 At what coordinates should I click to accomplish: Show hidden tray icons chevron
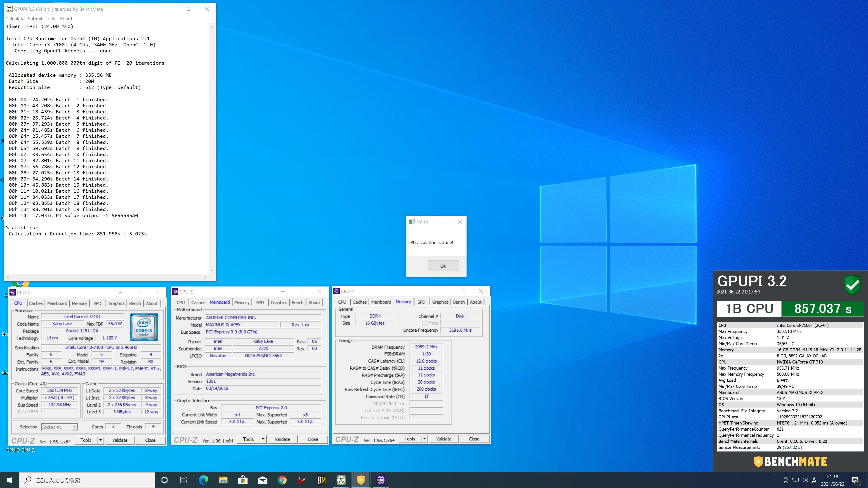point(776,480)
